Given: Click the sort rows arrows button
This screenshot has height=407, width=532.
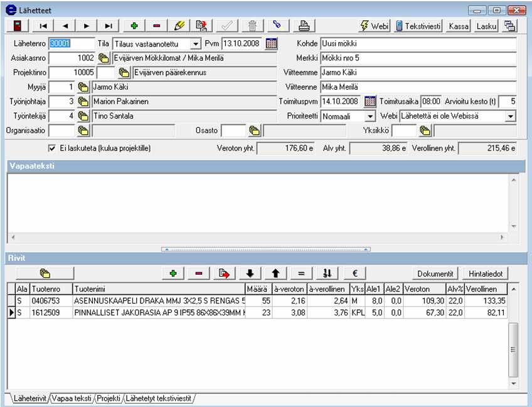Looking at the screenshot, I should pyautogui.click(x=327, y=273).
